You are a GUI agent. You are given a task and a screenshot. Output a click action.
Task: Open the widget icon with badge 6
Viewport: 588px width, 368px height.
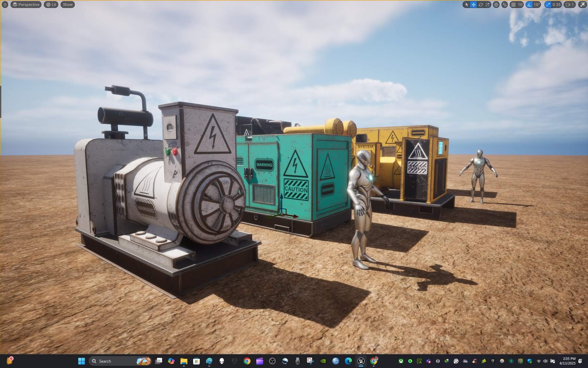[x=9, y=361]
